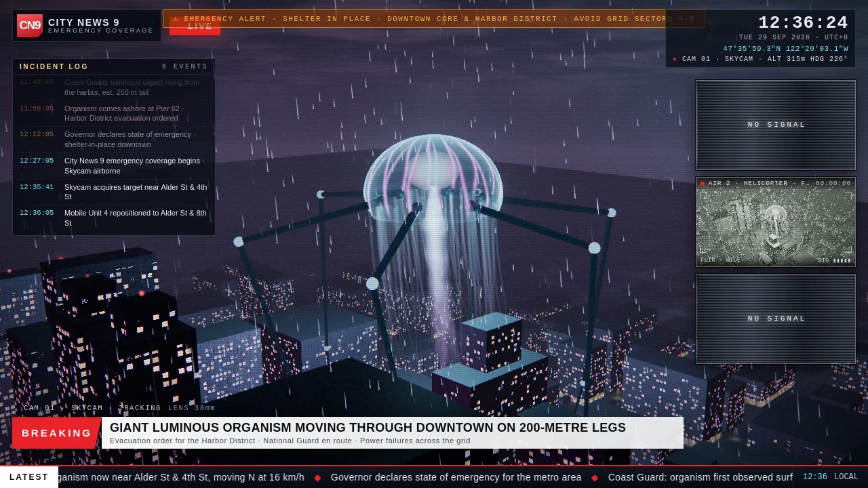Click the warning triangle in the emergency alert banner
The image size is (868, 488).
pyautogui.click(x=176, y=19)
